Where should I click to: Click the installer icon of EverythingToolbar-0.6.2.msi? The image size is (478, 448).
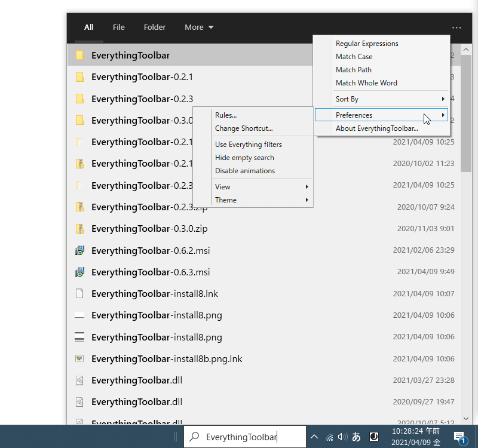(x=79, y=250)
